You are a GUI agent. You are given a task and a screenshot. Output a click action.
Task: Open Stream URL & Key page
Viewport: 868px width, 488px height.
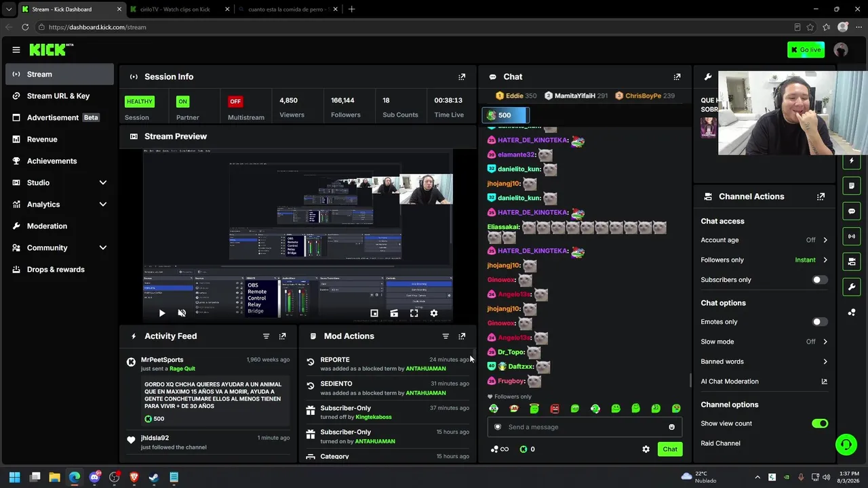point(60,96)
